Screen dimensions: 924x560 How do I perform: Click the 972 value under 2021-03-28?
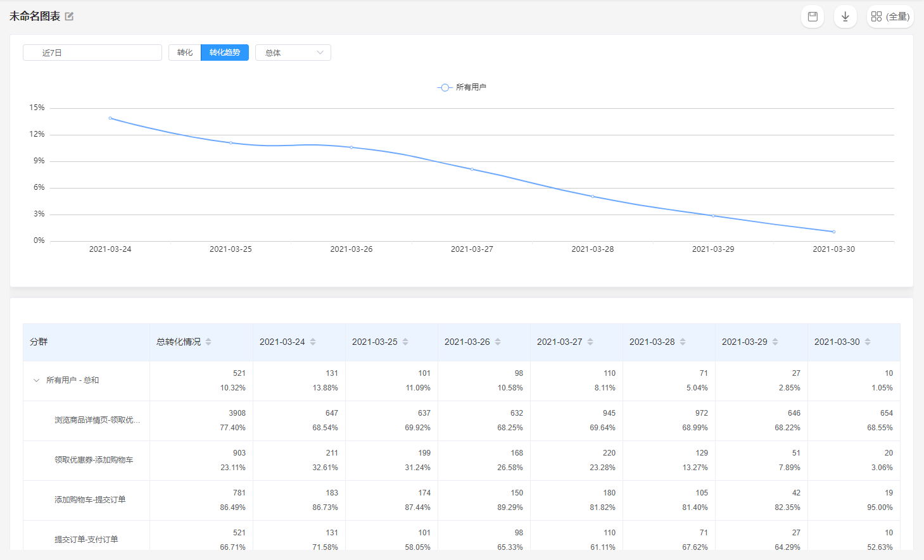702,413
